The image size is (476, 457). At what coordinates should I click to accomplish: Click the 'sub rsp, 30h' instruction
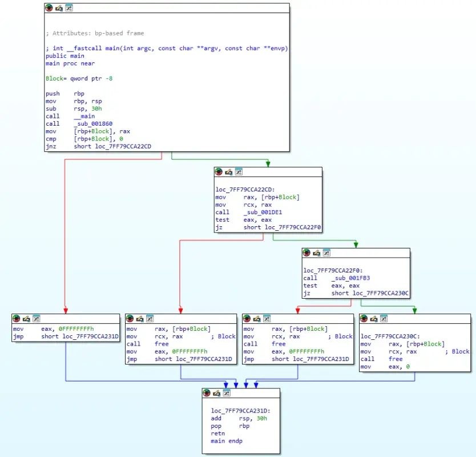point(74,109)
